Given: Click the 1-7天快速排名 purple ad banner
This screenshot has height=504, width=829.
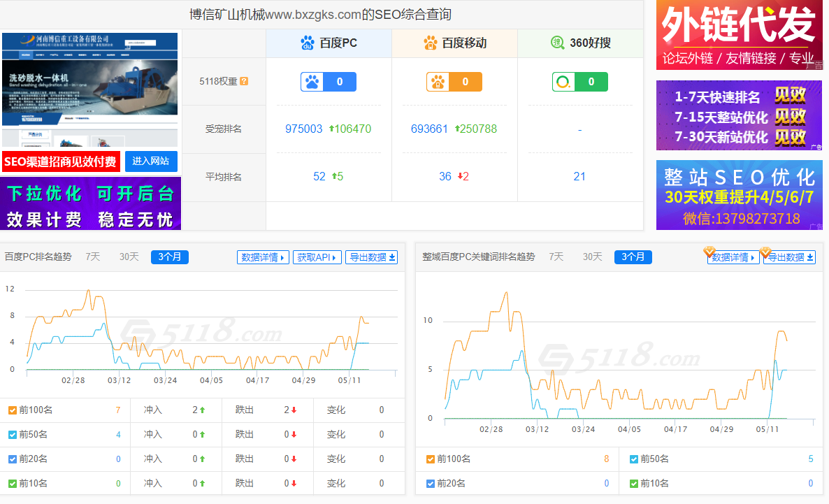Looking at the screenshot, I should pos(739,115).
